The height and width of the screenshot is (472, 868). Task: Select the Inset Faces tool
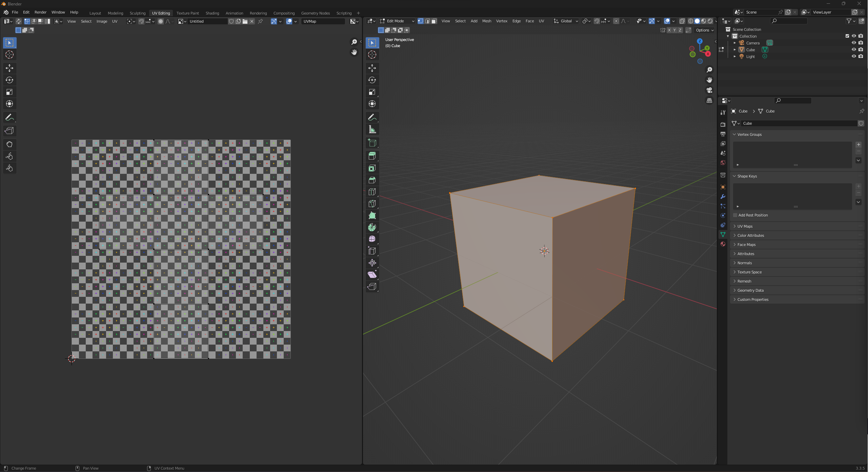372,168
